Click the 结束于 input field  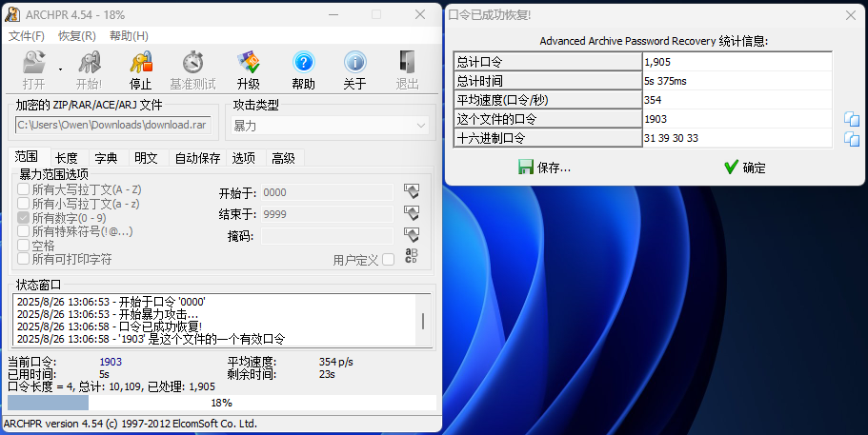coord(327,214)
